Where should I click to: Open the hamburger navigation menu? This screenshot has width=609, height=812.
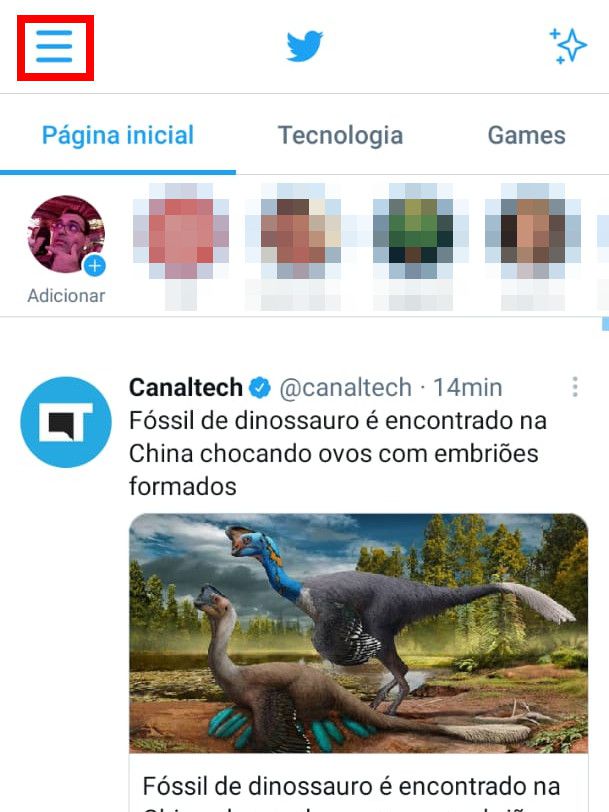[x=54, y=47]
